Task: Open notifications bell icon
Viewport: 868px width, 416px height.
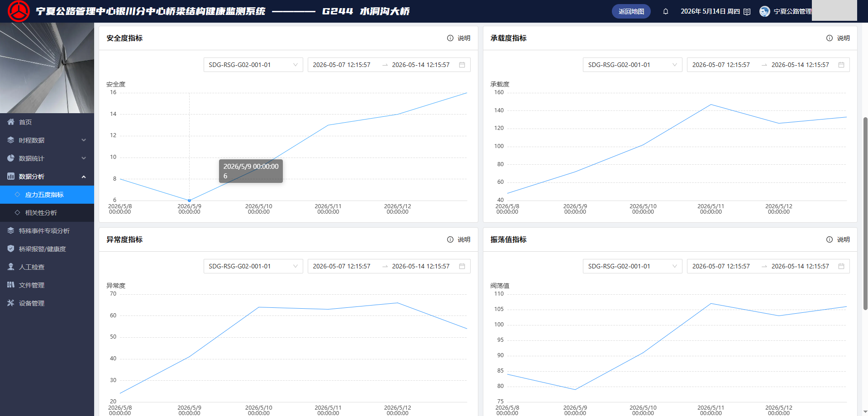Action: click(x=666, y=11)
